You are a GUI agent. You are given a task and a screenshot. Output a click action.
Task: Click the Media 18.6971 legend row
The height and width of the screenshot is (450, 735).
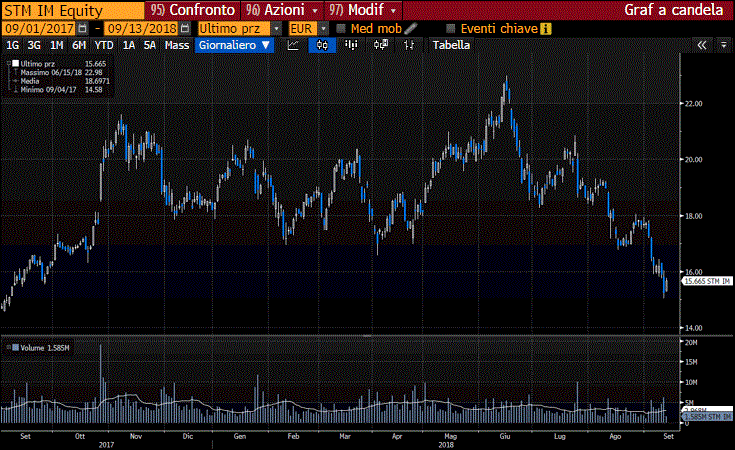61,81
